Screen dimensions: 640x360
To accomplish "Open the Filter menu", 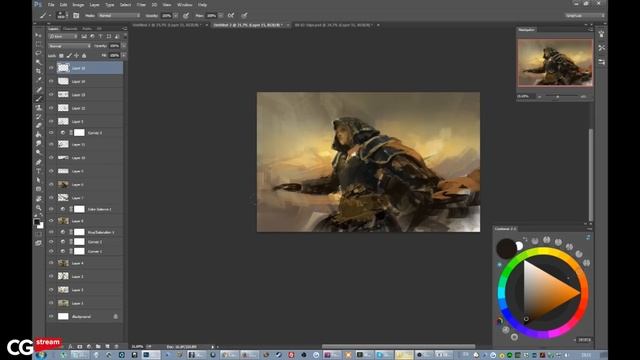I will (141, 5).
